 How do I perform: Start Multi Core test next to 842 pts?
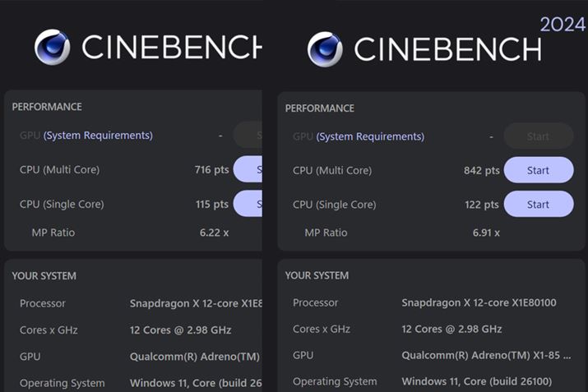[x=538, y=170]
